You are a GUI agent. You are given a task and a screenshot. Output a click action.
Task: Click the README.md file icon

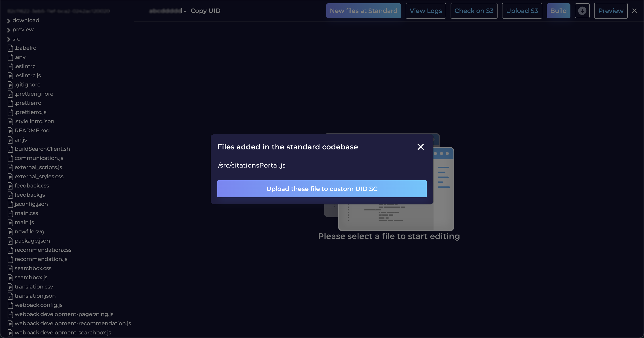tap(10, 131)
